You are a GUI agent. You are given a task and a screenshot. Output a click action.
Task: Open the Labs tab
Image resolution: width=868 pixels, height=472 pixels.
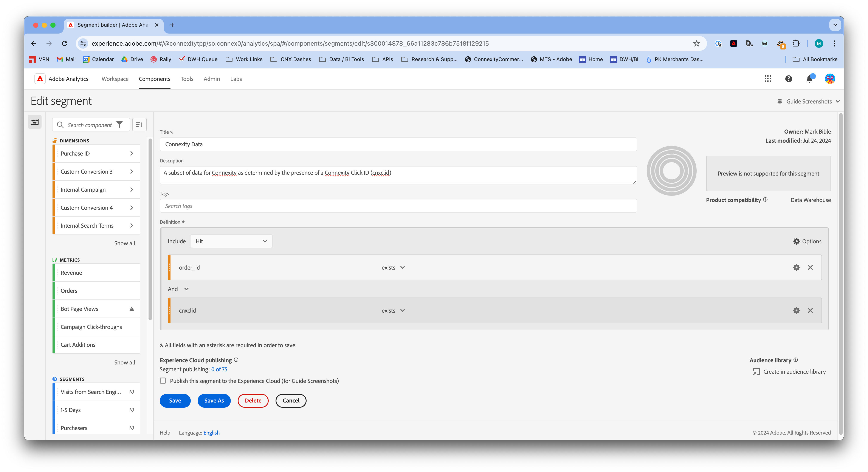(x=236, y=79)
